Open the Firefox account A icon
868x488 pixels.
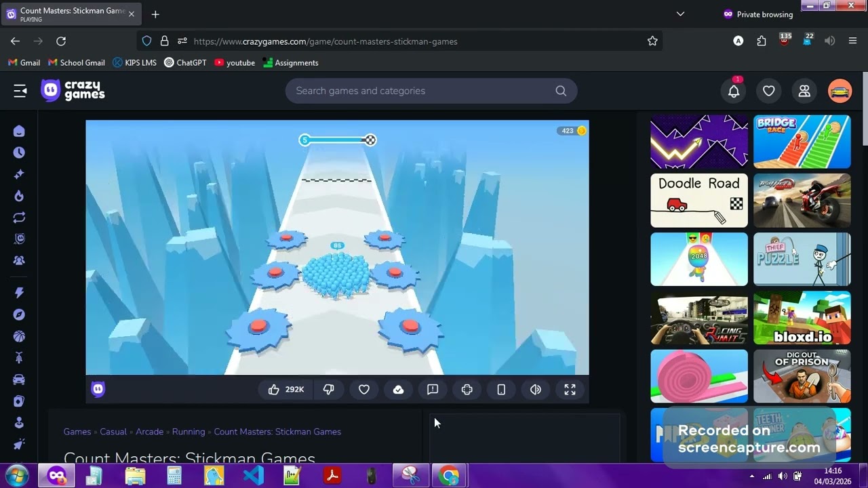click(738, 41)
